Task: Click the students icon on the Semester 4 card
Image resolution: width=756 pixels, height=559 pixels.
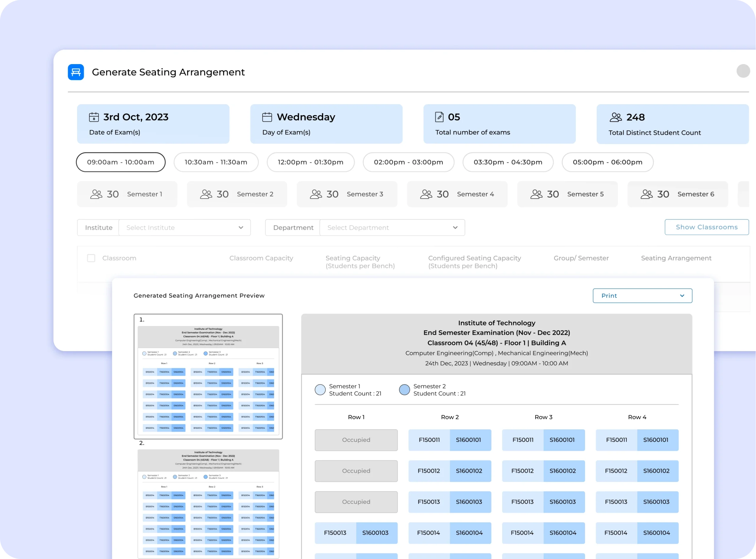Action: (426, 194)
